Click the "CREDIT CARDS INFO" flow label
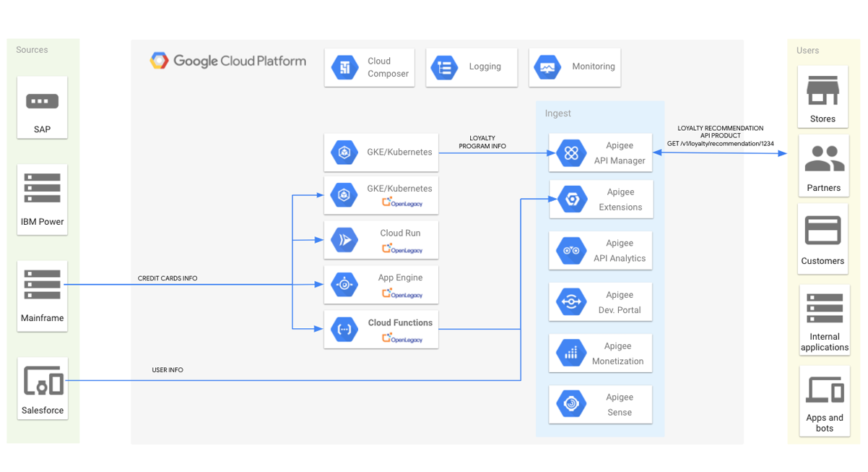 click(x=168, y=278)
